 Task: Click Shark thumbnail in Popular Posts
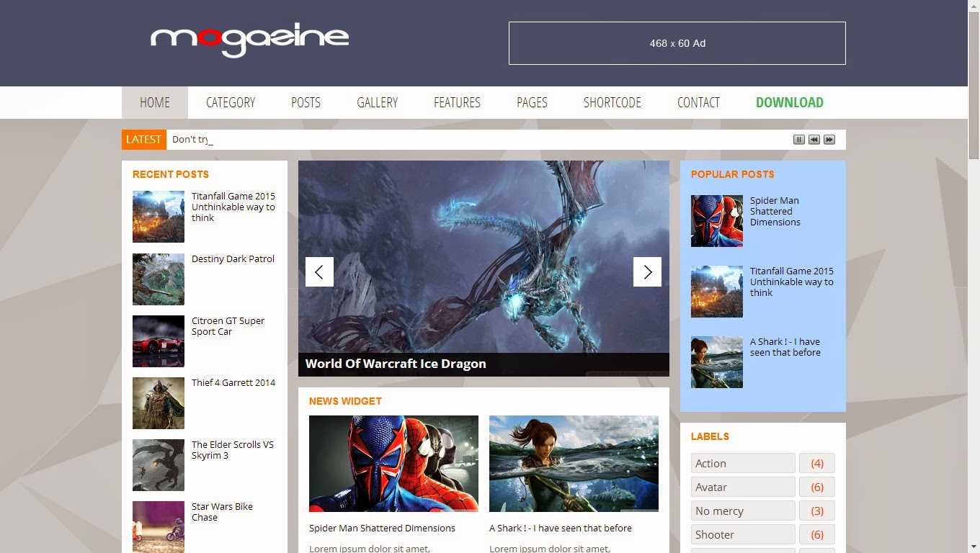click(x=717, y=362)
